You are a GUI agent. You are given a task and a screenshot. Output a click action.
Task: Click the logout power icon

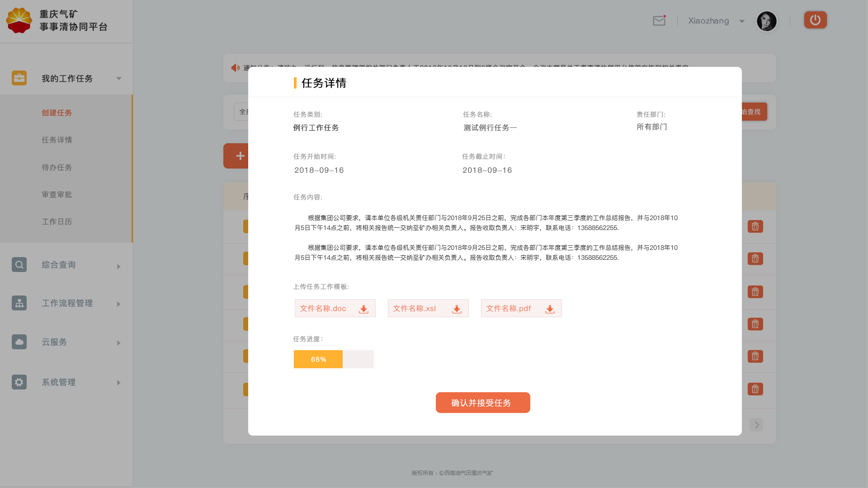point(815,20)
